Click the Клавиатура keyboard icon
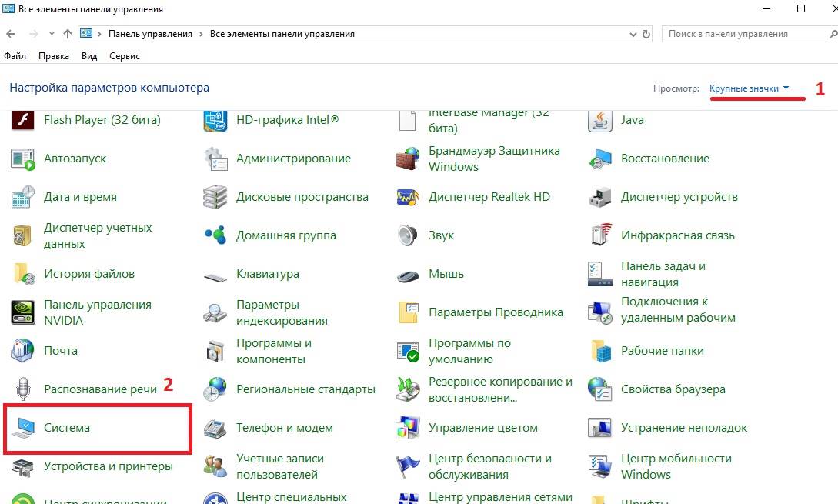This screenshot has height=504, width=838. tap(215, 277)
